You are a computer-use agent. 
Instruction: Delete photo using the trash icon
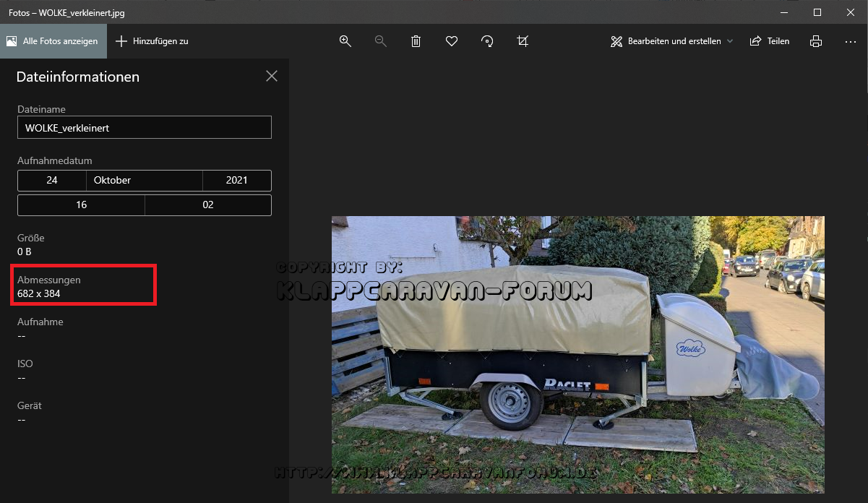point(416,41)
